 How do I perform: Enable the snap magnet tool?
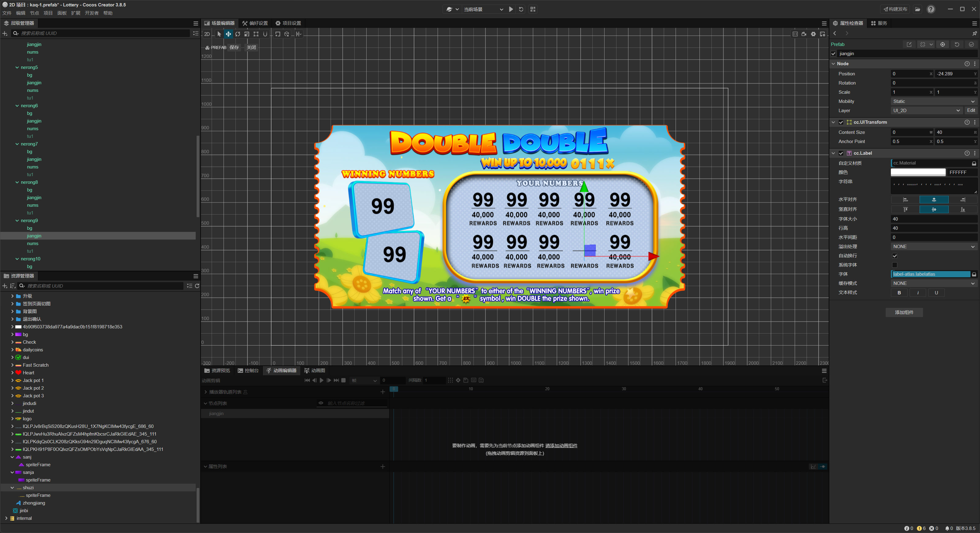click(265, 34)
